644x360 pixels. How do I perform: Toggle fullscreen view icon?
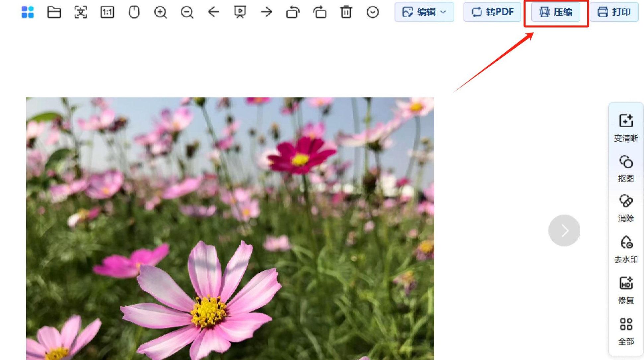tap(81, 12)
